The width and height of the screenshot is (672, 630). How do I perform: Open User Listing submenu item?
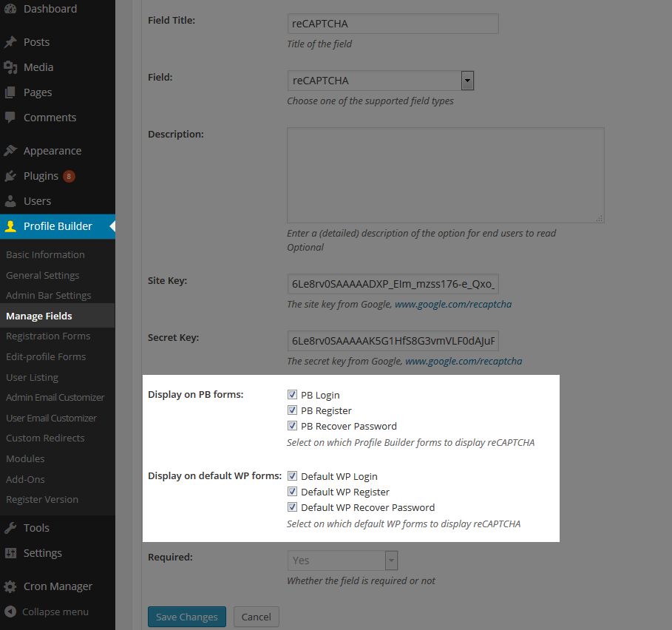[32, 377]
